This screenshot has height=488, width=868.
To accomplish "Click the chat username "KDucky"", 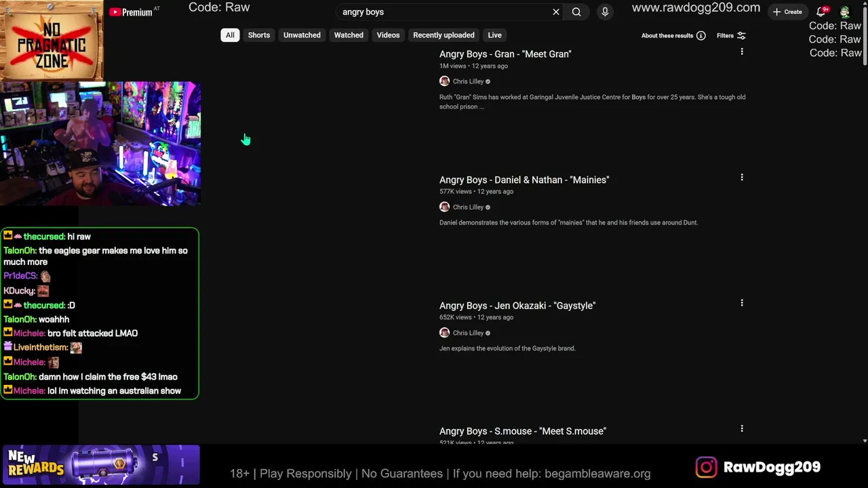I will point(19,291).
